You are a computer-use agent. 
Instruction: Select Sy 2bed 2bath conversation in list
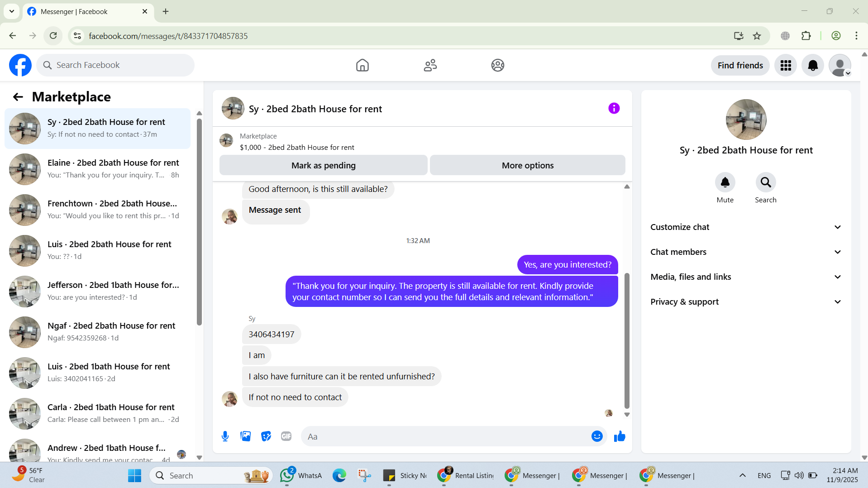97,129
